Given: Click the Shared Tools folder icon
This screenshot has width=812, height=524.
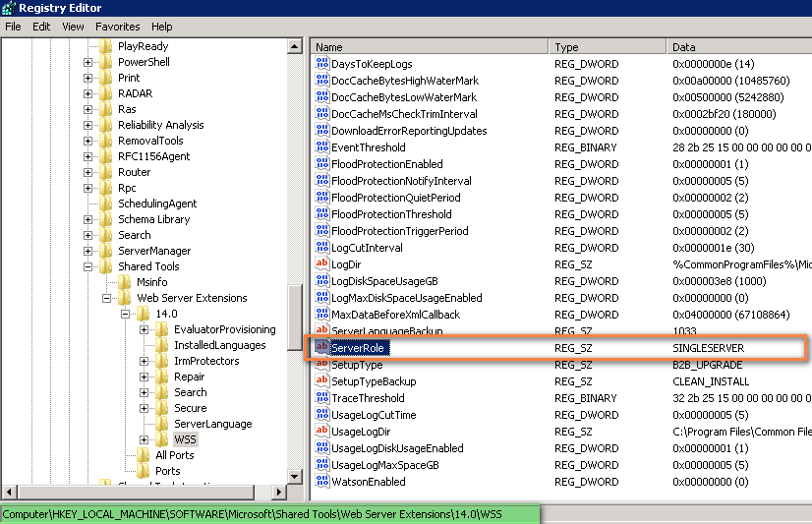Looking at the screenshot, I should [105, 266].
